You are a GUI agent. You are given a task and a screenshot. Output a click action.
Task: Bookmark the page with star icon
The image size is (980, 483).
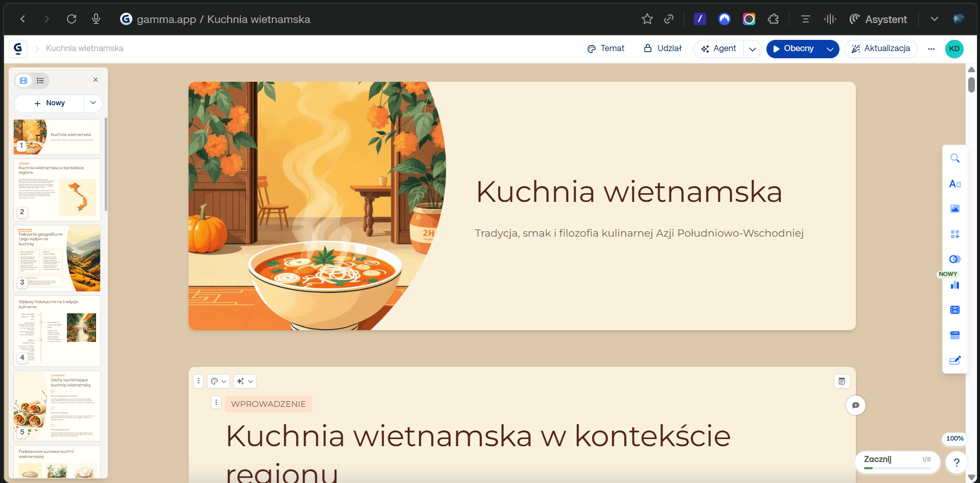tap(647, 19)
